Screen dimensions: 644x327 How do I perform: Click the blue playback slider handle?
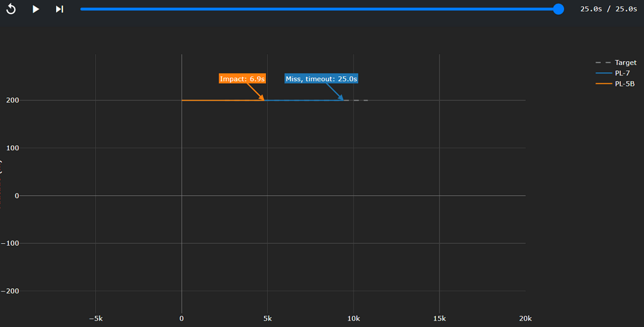558,9
